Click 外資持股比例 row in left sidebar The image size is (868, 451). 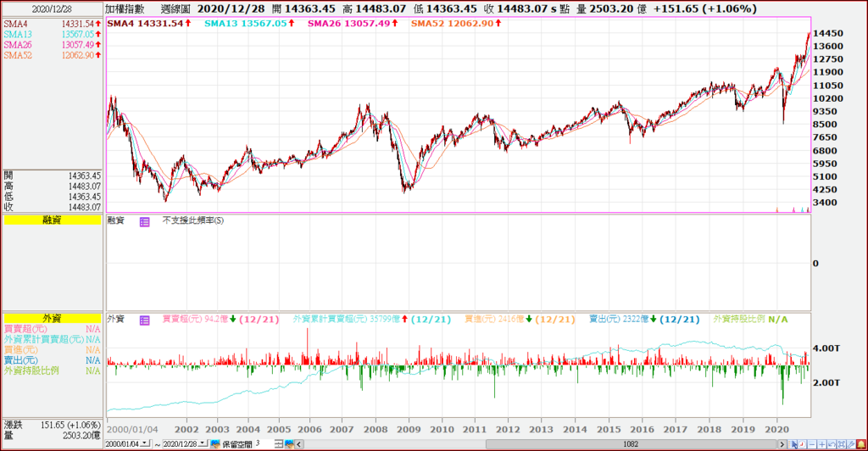click(x=52, y=370)
